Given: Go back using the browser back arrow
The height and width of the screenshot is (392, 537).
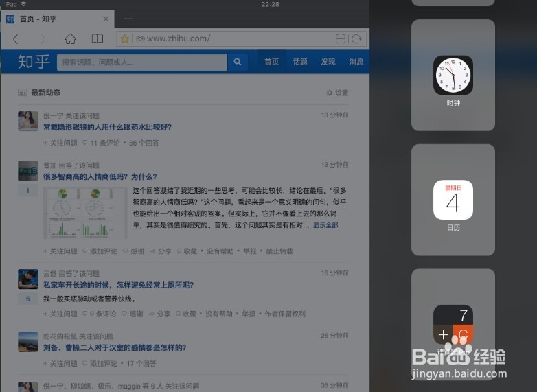Looking at the screenshot, I should [x=15, y=39].
